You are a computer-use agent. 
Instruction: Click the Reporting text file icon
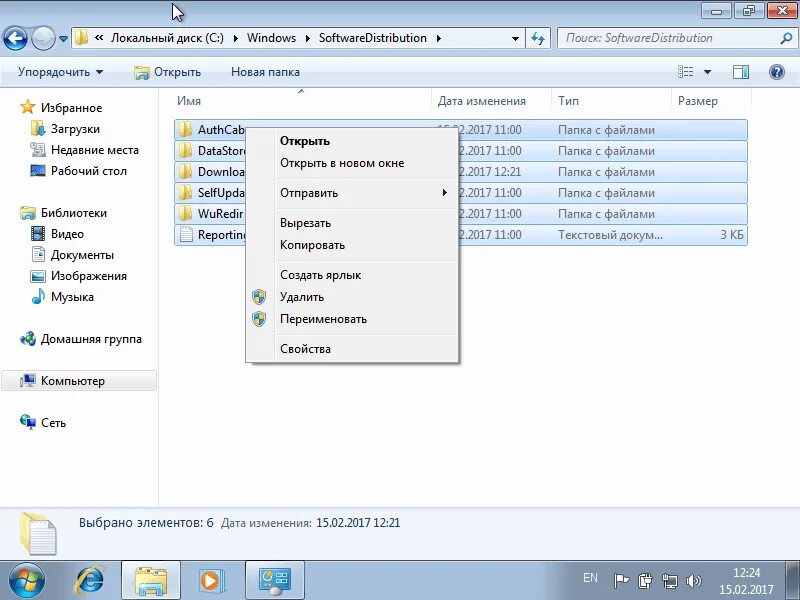coord(186,234)
